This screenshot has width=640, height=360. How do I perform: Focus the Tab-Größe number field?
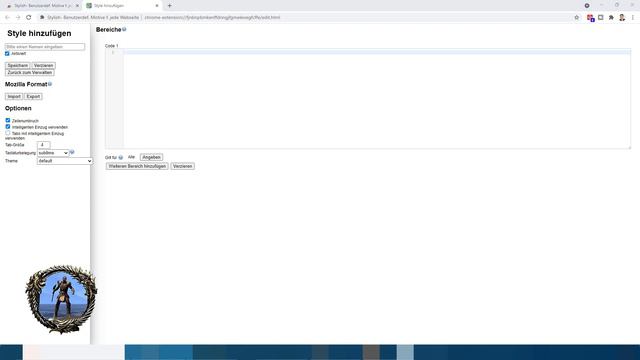pyautogui.click(x=43, y=145)
